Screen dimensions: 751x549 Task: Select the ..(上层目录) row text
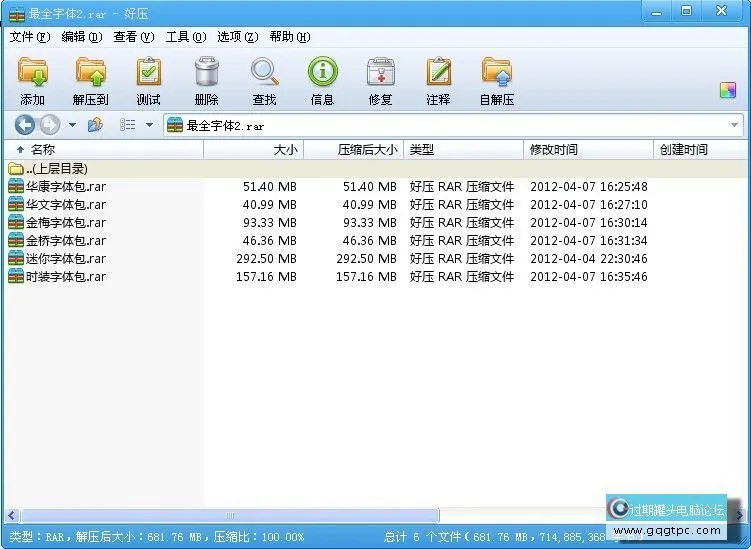point(57,169)
